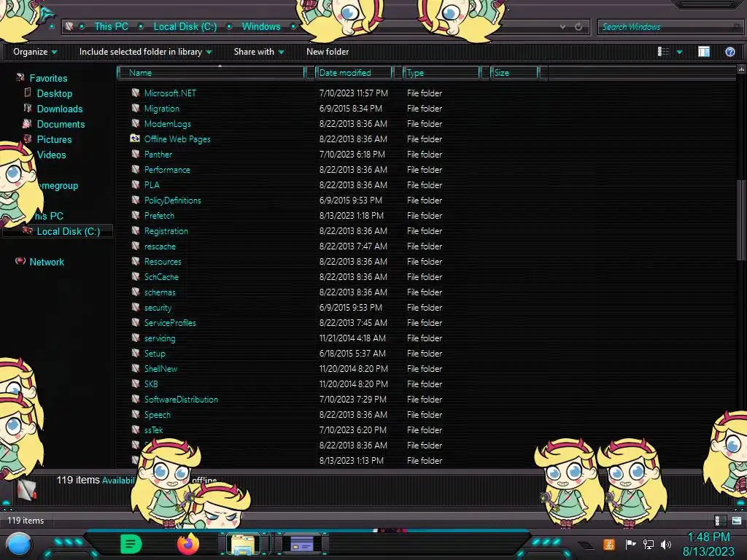Select This PC in the breadcrumb

111,27
